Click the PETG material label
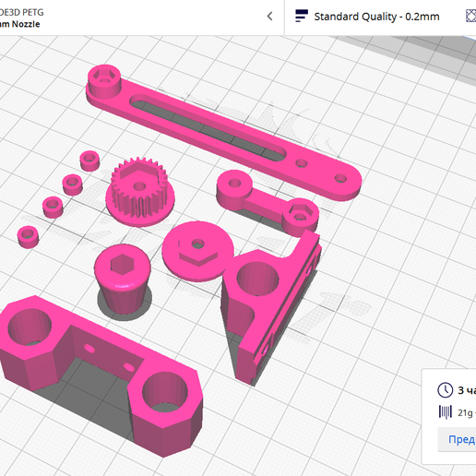This screenshot has height=476, width=476. coord(21,13)
